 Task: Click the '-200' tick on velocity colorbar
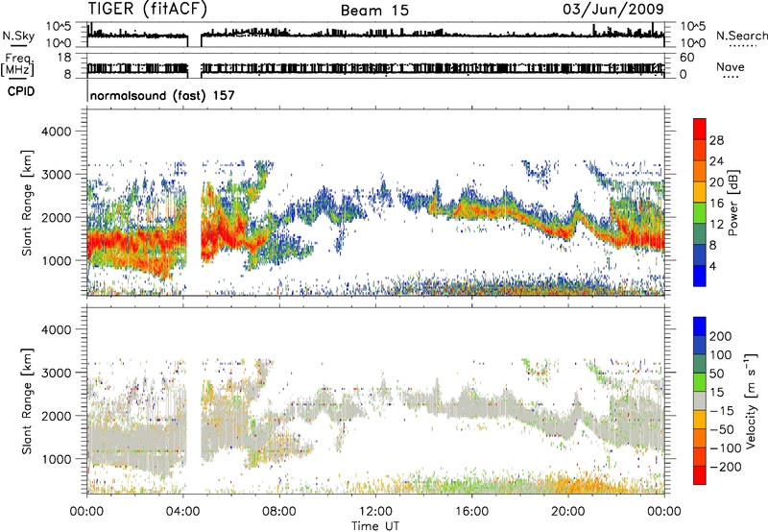[725, 467]
